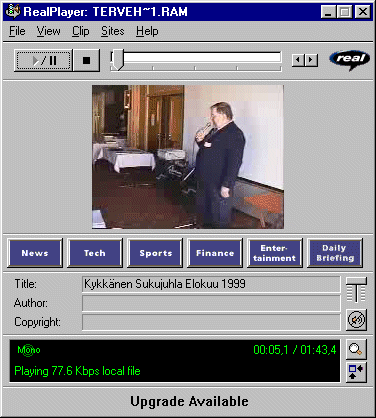Screen dimensions: 376x418
Task: Click the video playback image
Action: pyautogui.click(x=188, y=157)
